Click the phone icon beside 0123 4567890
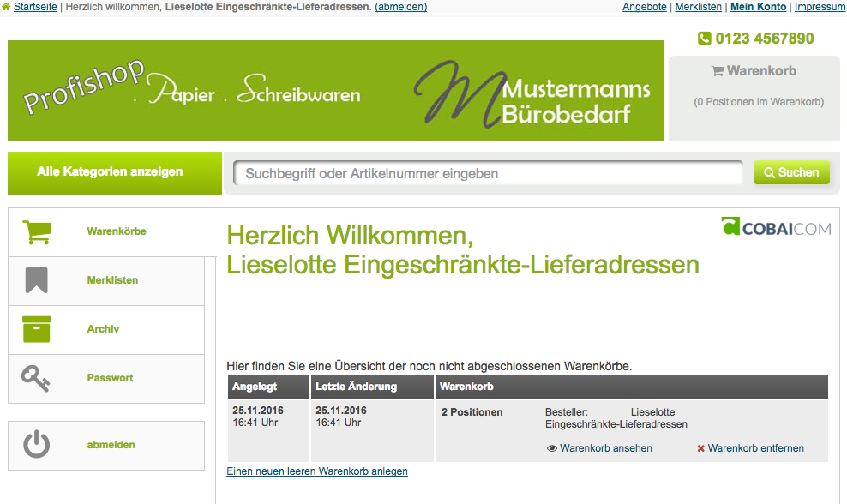 704,39
